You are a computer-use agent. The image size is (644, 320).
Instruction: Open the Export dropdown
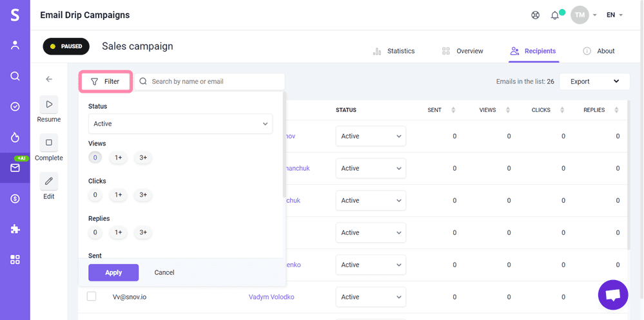pos(594,82)
